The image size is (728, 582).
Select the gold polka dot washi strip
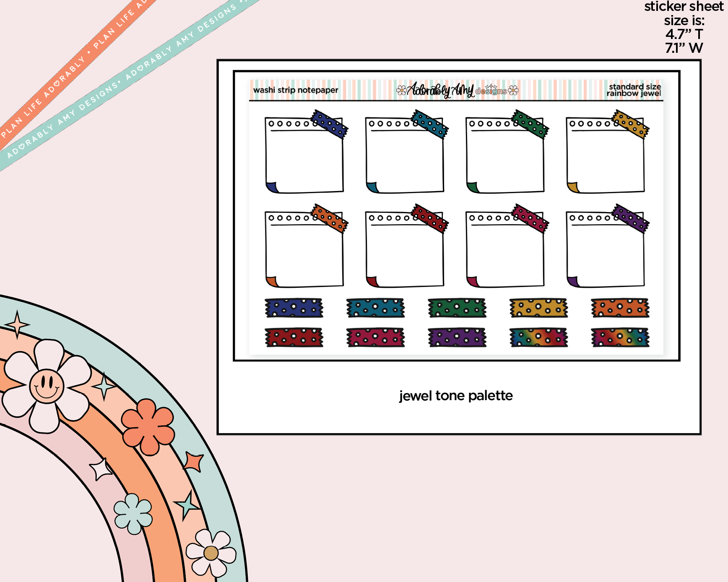click(538, 308)
